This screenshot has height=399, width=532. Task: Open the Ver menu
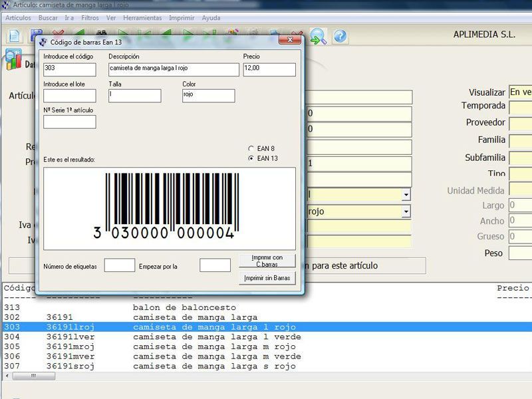[111, 18]
